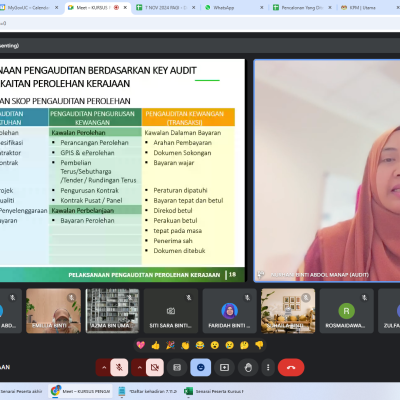Toggle closed captions
Screen dimensions: 400x400
pyautogui.click(x=177, y=367)
